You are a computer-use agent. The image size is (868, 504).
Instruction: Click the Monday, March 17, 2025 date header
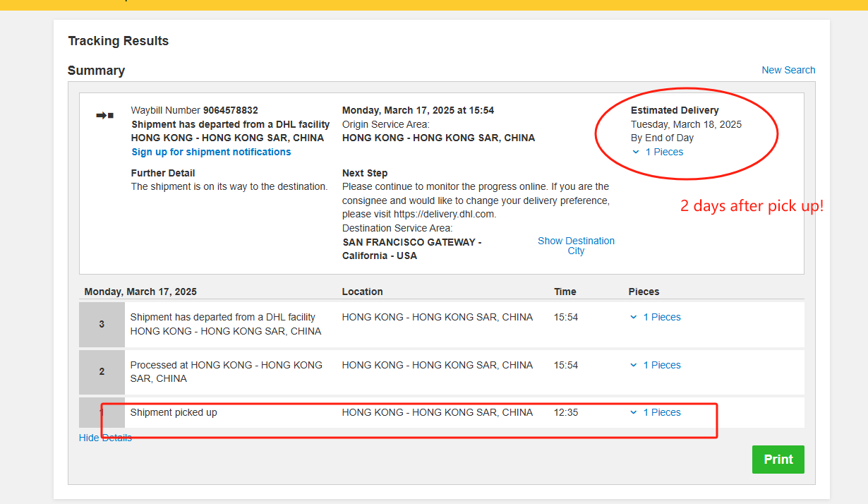(140, 292)
